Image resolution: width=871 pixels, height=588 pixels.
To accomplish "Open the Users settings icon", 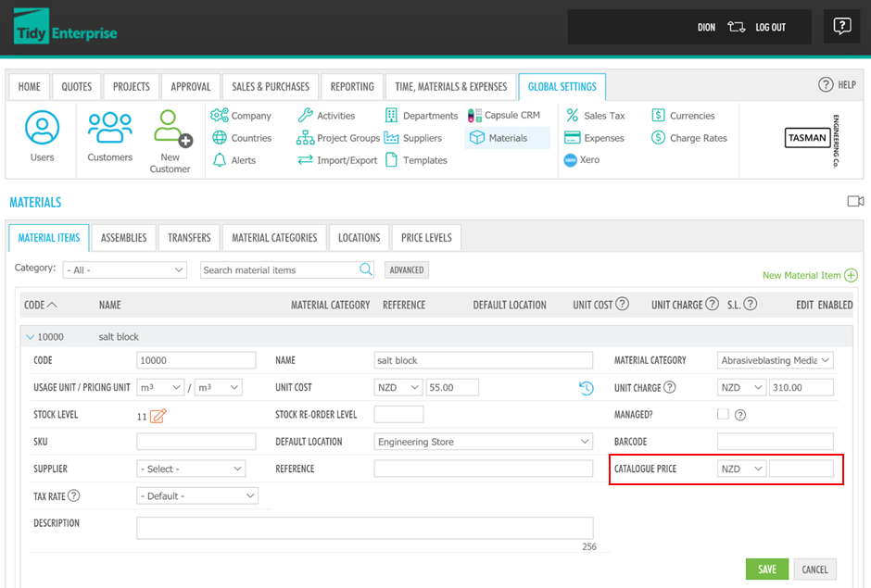I will point(43,128).
